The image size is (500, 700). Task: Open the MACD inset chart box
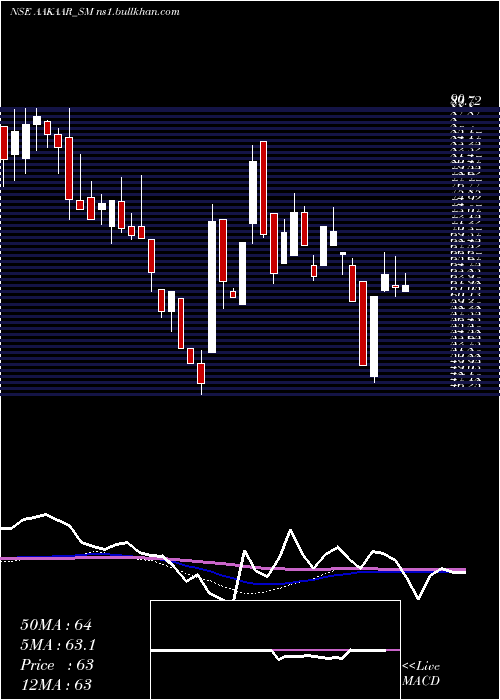click(x=275, y=650)
